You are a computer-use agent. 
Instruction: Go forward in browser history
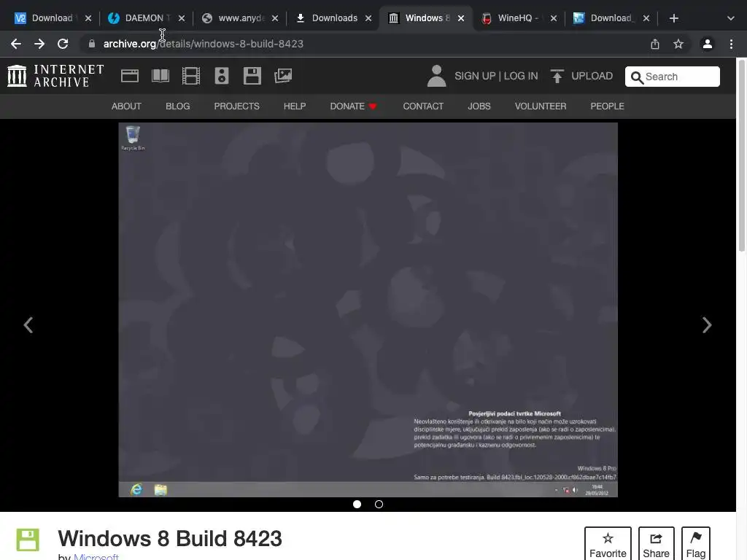tap(39, 44)
